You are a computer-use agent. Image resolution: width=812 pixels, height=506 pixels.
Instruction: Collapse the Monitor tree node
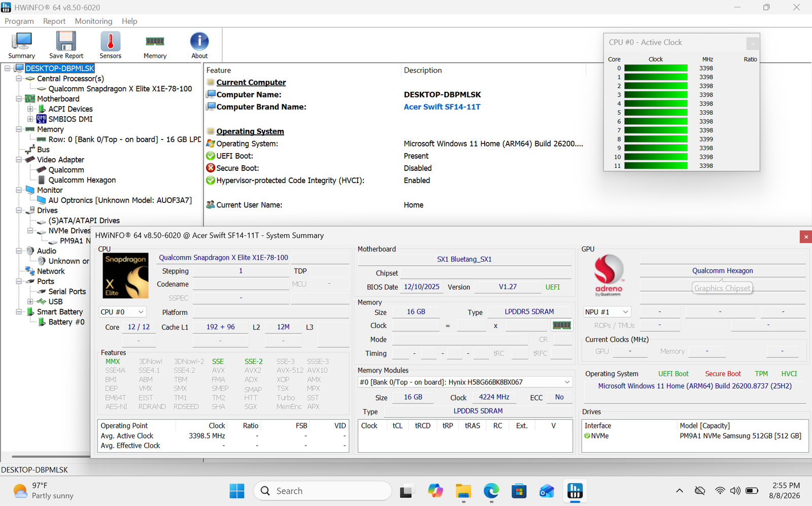pos(19,190)
